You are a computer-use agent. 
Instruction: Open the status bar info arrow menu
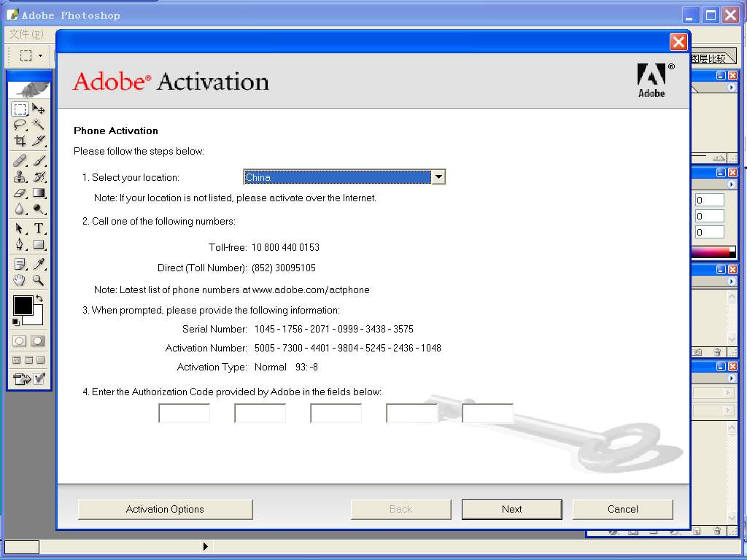point(205,546)
